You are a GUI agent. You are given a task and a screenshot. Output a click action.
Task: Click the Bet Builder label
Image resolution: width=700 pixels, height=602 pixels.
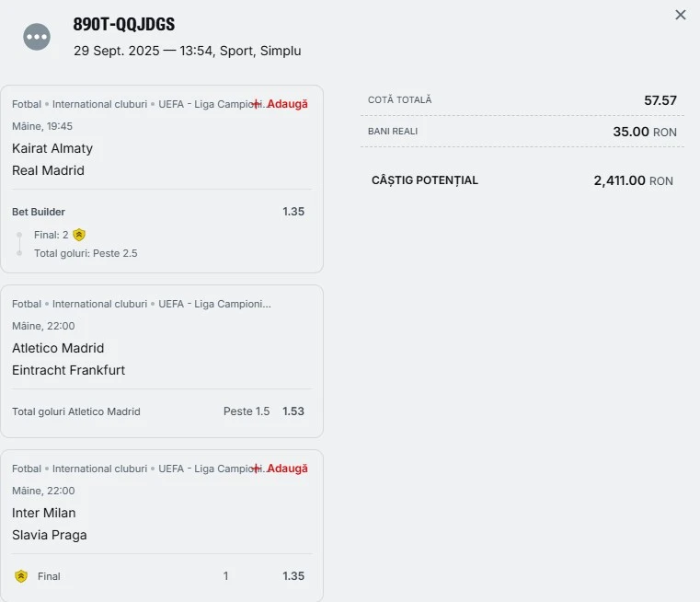tap(39, 212)
